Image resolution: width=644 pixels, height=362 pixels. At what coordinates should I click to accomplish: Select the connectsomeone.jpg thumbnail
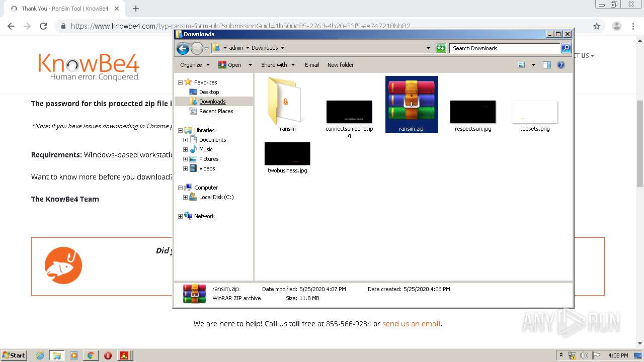(349, 113)
